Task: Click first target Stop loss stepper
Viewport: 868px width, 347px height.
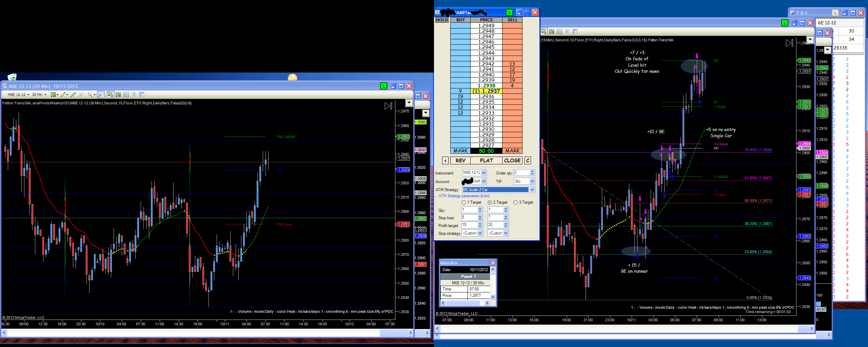Action: tap(480, 218)
